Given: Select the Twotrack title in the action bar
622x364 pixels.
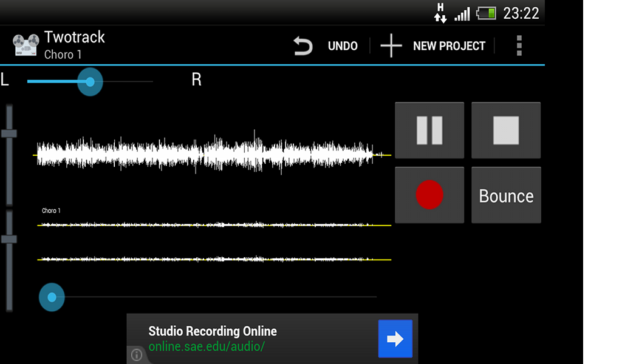Looking at the screenshot, I should click(74, 37).
